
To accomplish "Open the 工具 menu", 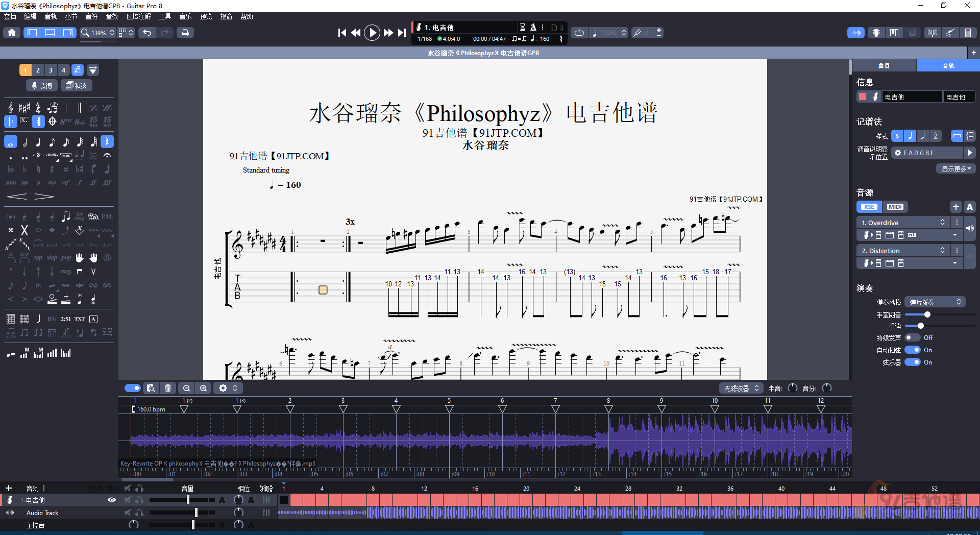I will tap(165, 17).
